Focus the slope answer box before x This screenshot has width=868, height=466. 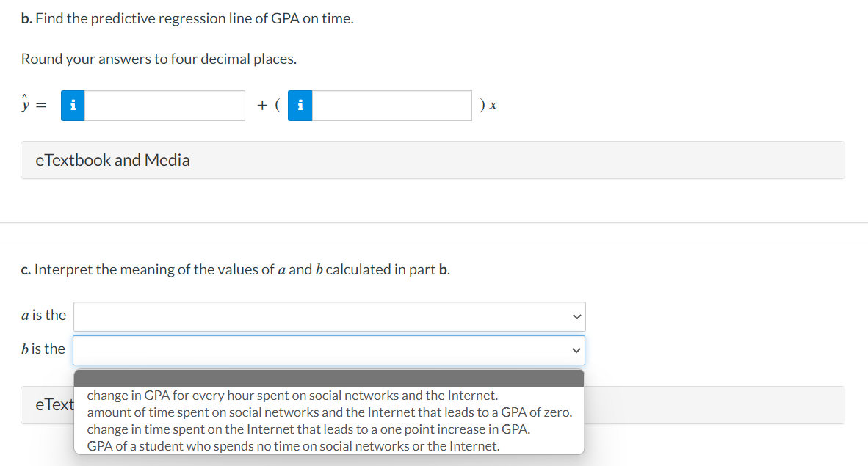point(392,106)
